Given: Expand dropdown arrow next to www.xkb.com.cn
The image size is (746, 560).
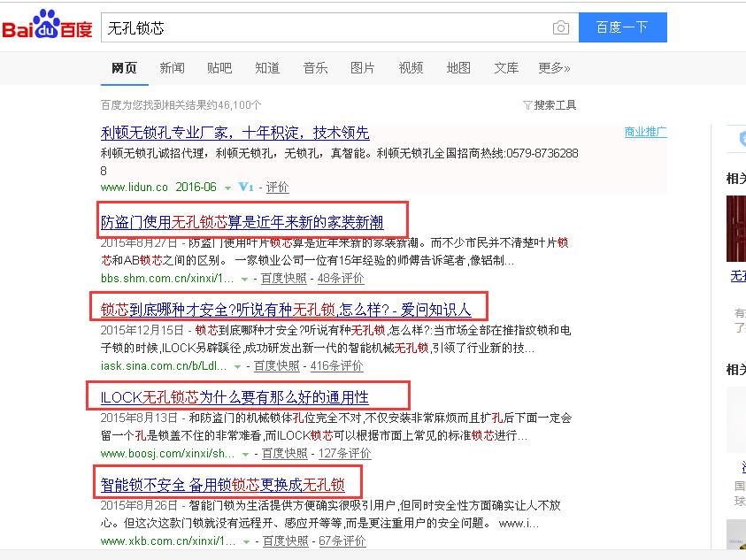Looking at the screenshot, I should click(x=246, y=542).
